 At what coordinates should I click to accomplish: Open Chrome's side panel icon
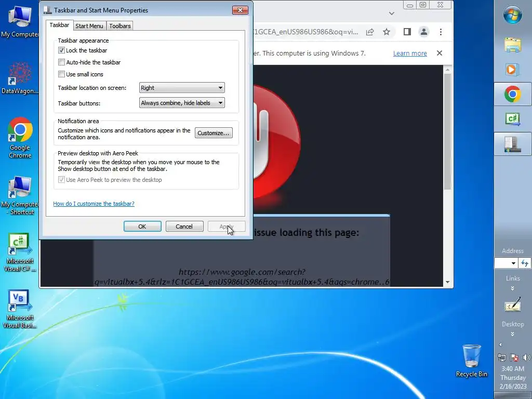tap(407, 32)
